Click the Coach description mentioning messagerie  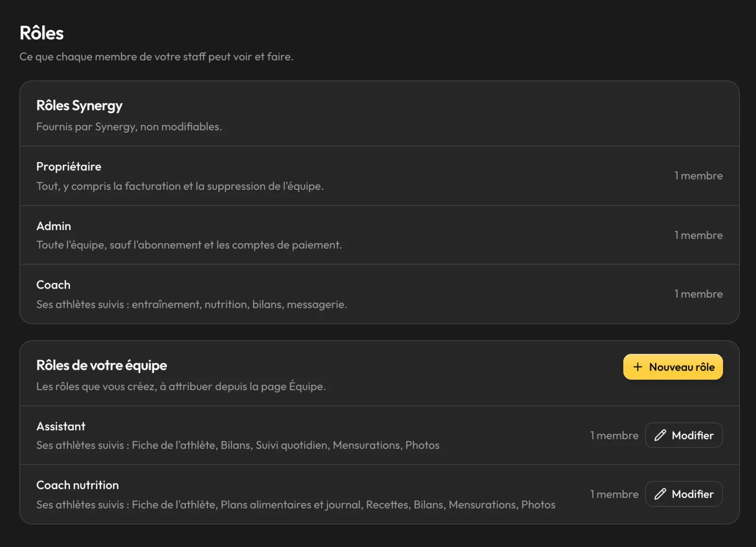tap(192, 305)
